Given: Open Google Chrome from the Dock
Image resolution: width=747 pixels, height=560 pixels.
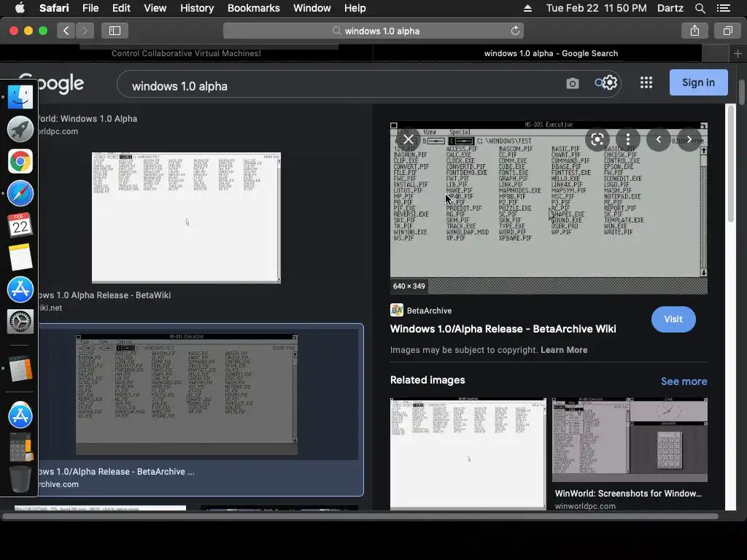Looking at the screenshot, I should [20, 161].
